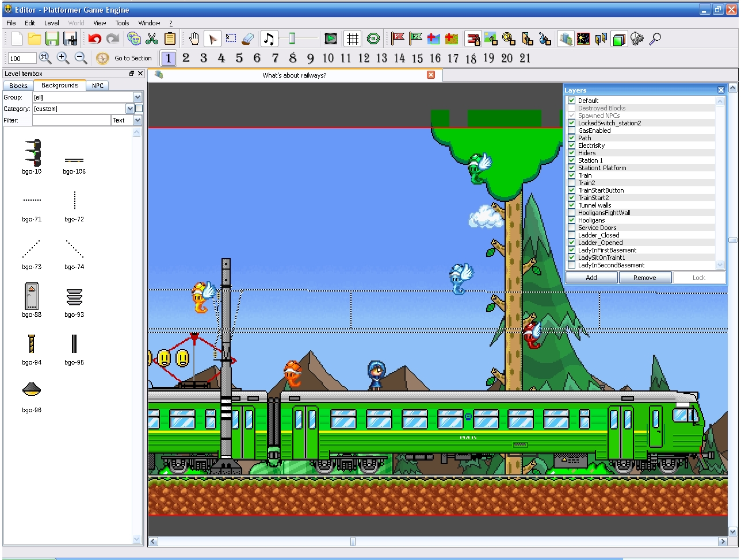Screen dimensions: 741x560
Task: Click the Save As floppy icon
Action: coord(70,39)
